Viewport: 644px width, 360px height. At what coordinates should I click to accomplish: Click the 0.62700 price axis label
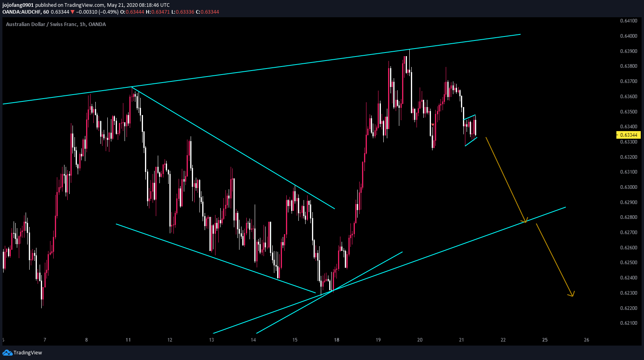(x=628, y=233)
